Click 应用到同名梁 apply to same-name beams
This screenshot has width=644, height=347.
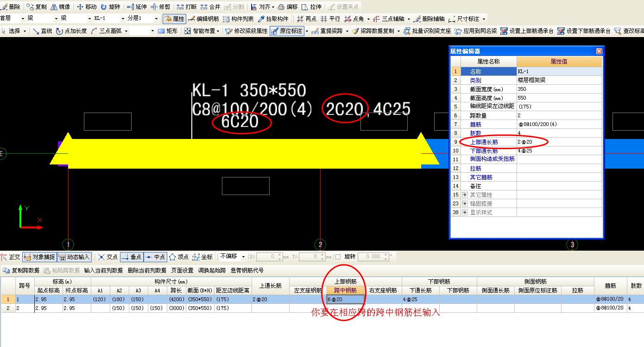click(475, 31)
